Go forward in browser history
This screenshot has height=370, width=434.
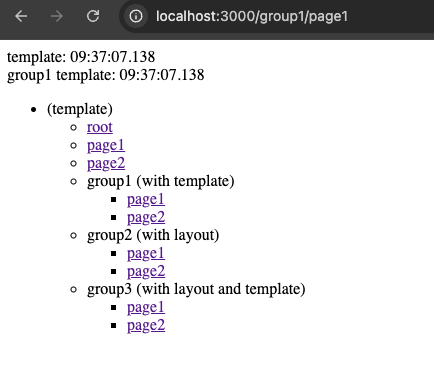pyautogui.click(x=57, y=16)
